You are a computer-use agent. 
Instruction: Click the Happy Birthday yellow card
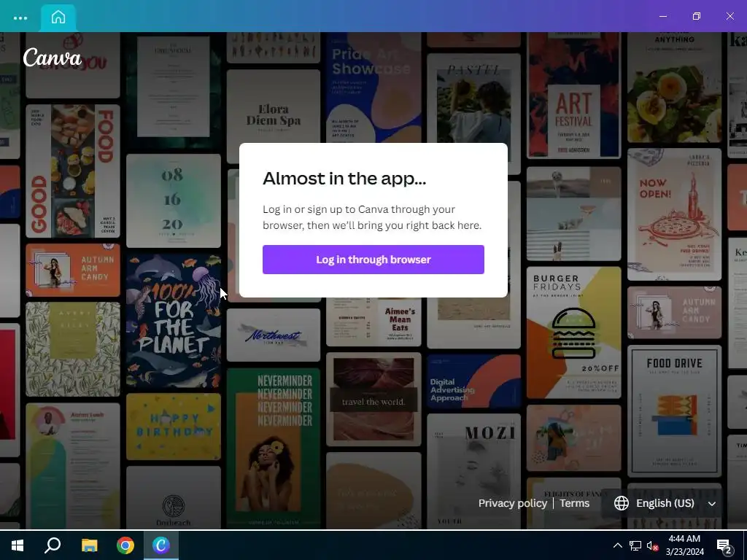click(x=174, y=426)
